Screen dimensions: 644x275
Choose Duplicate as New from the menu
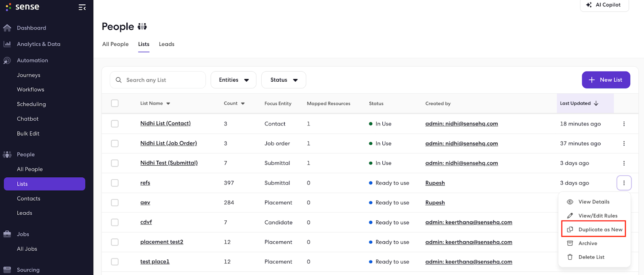(594, 230)
